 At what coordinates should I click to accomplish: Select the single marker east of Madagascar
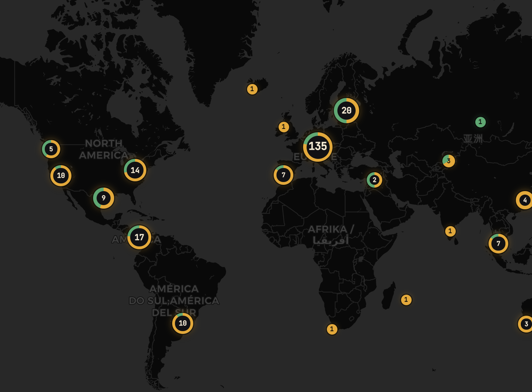point(406,300)
